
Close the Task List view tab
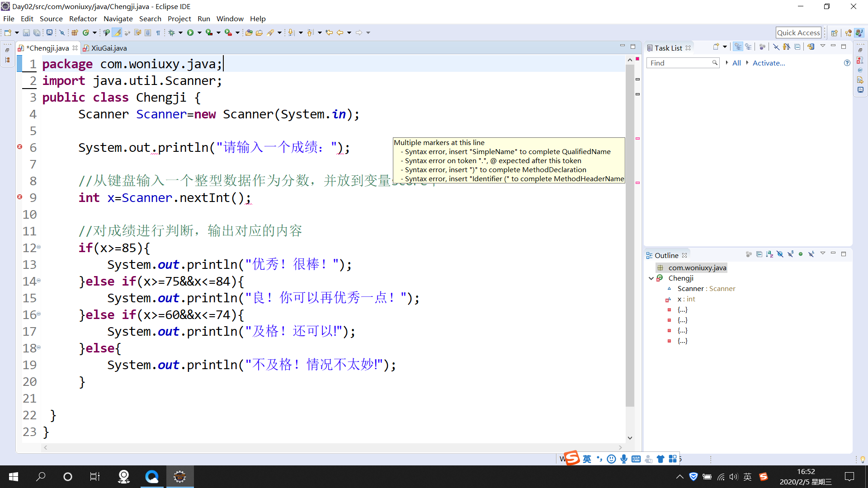click(x=688, y=48)
